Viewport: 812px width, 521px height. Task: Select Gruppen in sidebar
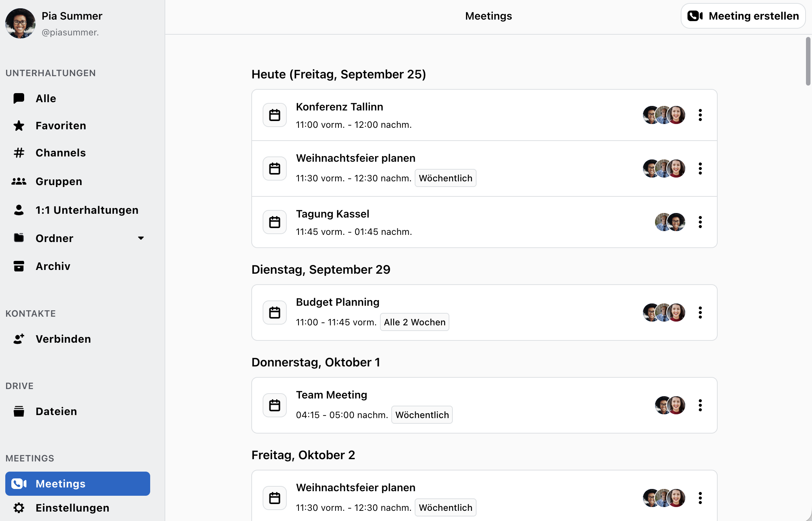pyautogui.click(x=59, y=181)
